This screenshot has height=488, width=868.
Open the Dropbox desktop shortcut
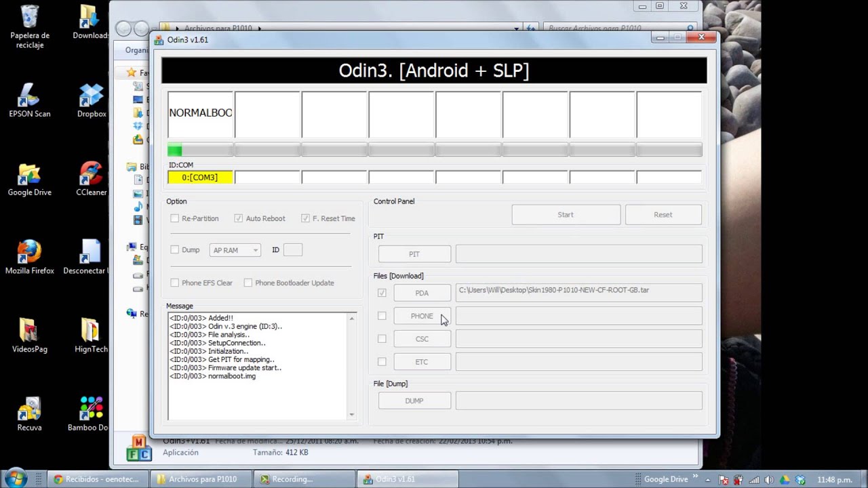(91, 101)
